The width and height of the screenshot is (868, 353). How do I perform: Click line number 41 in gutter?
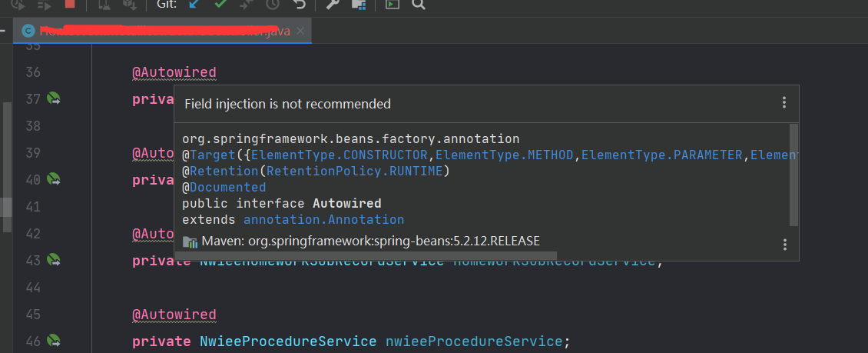pos(33,207)
